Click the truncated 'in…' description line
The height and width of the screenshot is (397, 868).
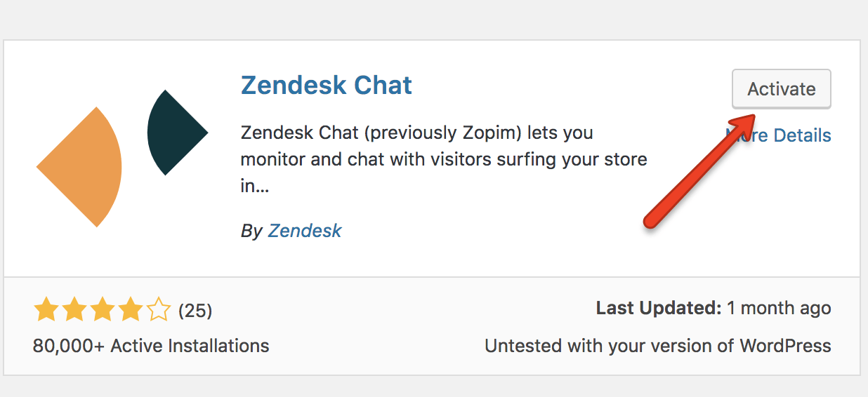(x=255, y=187)
